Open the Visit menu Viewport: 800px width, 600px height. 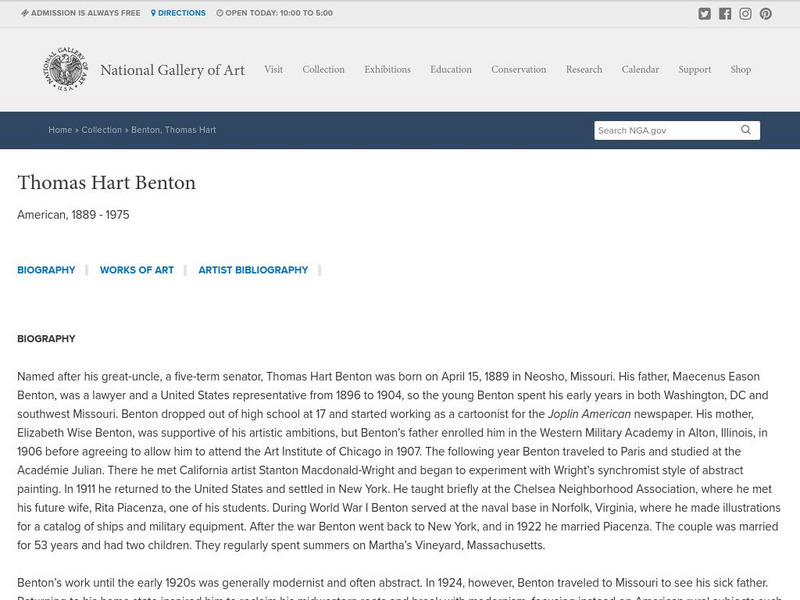coord(273,69)
